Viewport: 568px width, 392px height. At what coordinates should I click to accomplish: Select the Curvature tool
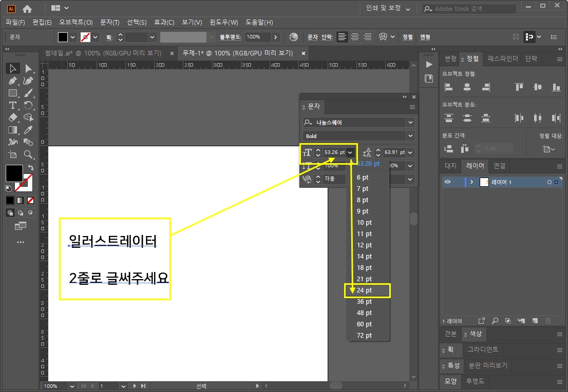28,81
